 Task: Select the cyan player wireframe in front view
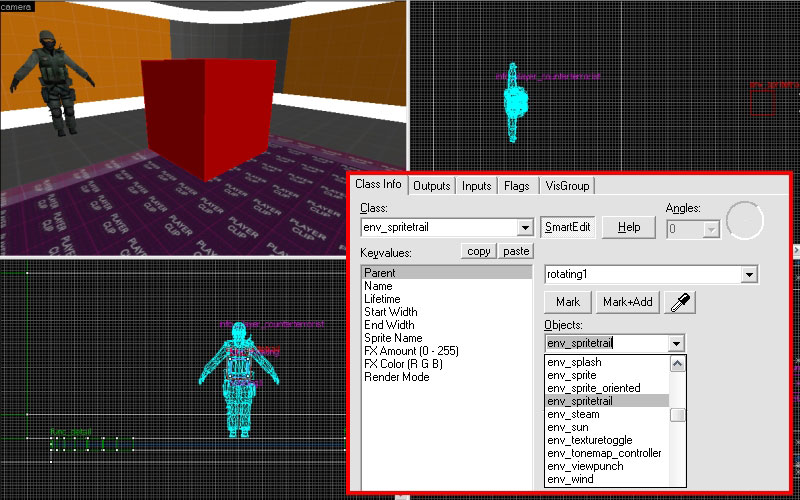(239, 380)
